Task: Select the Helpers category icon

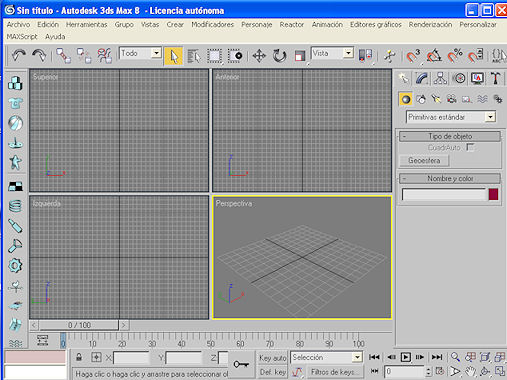Action: [467, 99]
